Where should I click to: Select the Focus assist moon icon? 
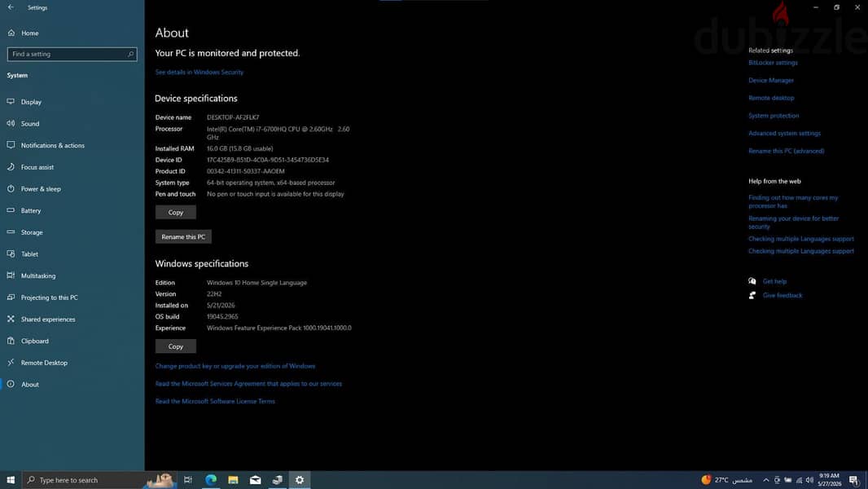(11, 167)
